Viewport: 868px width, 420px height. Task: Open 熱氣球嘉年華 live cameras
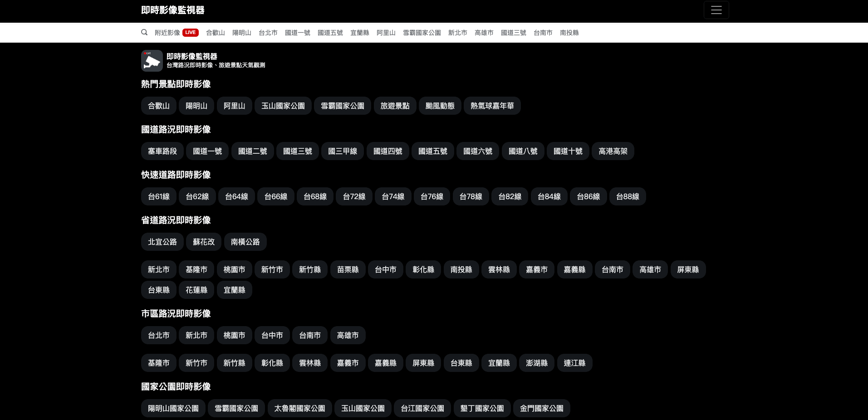tap(492, 106)
